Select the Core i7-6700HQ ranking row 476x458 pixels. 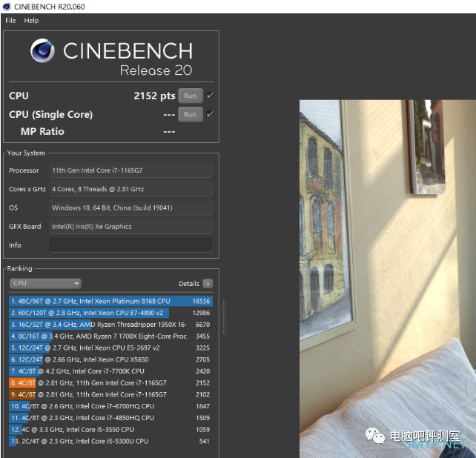click(x=110, y=406)
